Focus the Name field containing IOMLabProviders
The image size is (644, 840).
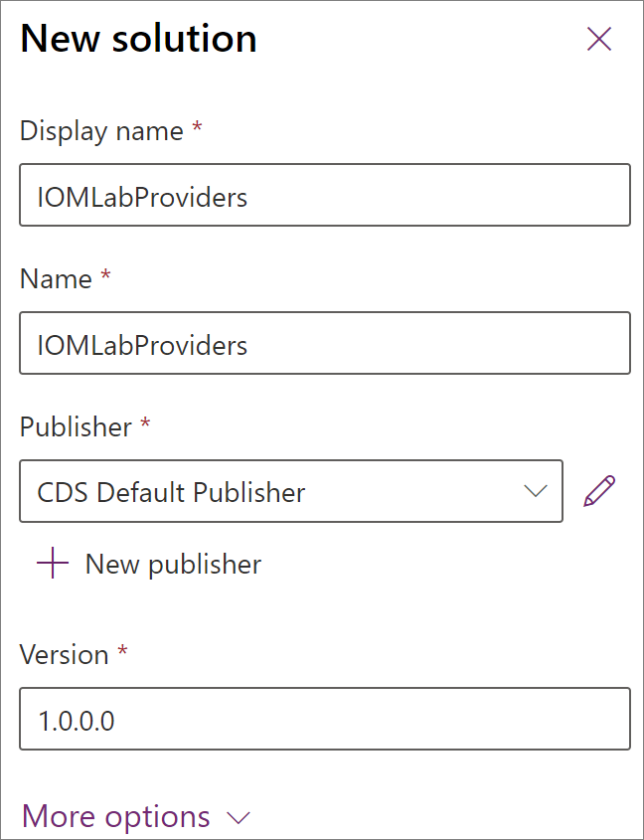click(x=325, y=343)
